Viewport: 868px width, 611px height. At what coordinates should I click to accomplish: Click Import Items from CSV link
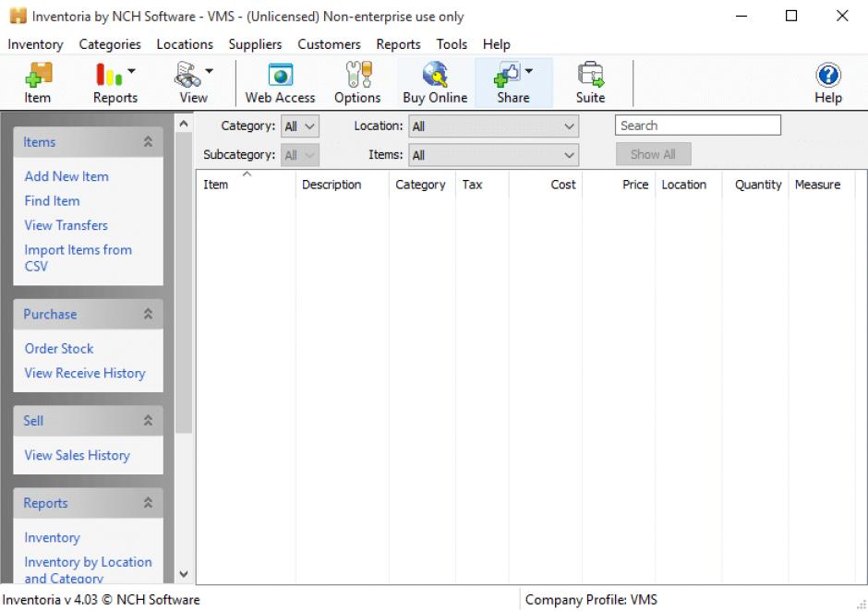78,258
